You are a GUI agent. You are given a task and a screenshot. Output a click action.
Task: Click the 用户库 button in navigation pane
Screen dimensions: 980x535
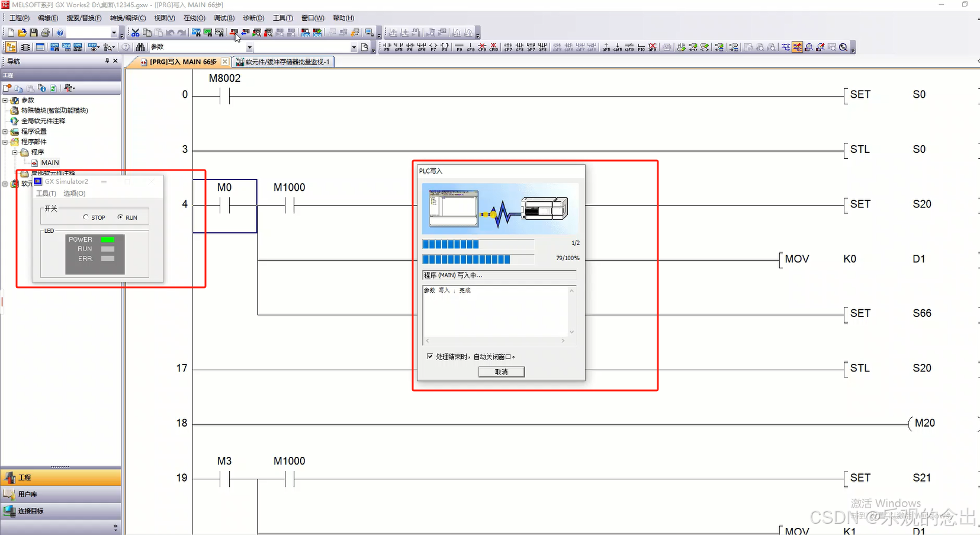tap(61, 494)
